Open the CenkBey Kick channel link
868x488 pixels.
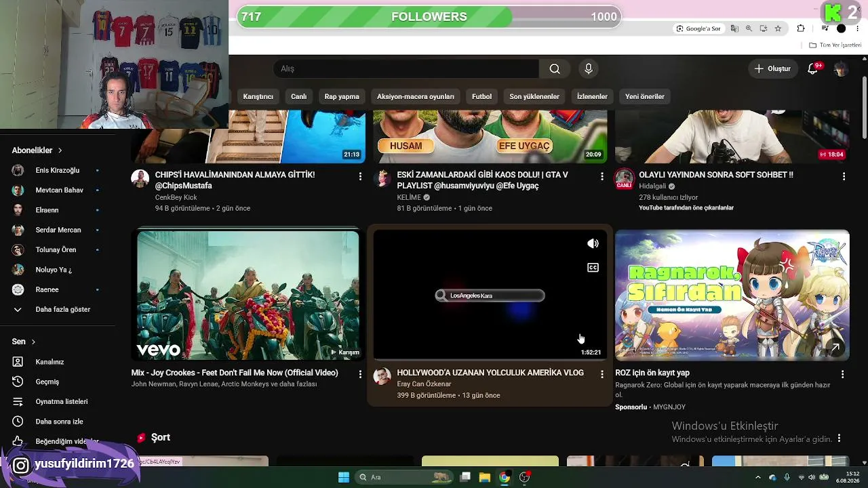pos(176,197)
